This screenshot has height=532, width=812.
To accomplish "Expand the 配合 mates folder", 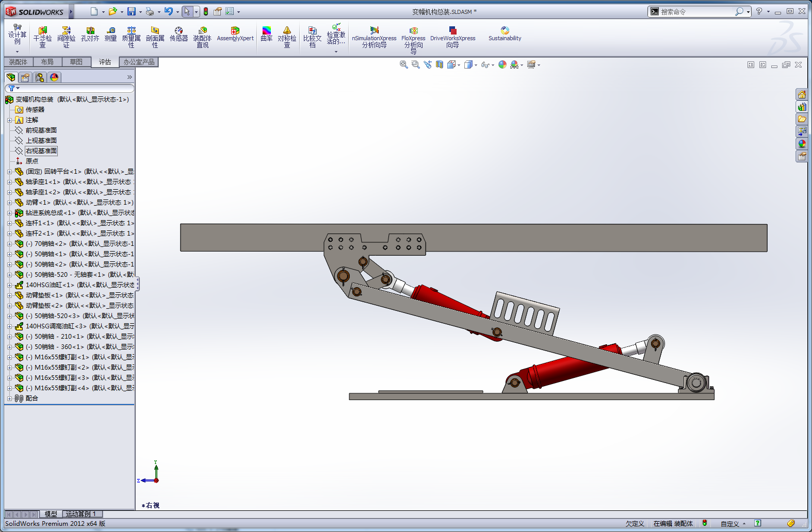I will [x=9, y=398].
